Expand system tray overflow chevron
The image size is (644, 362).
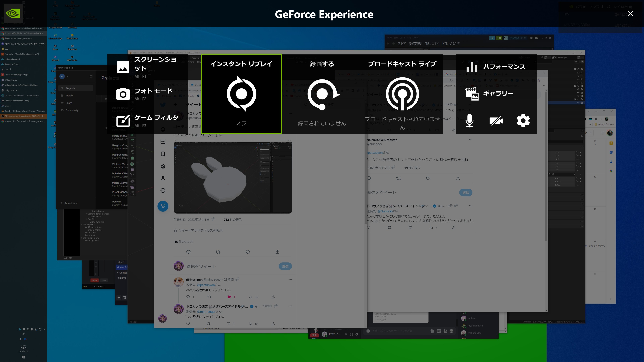[44, 329]
